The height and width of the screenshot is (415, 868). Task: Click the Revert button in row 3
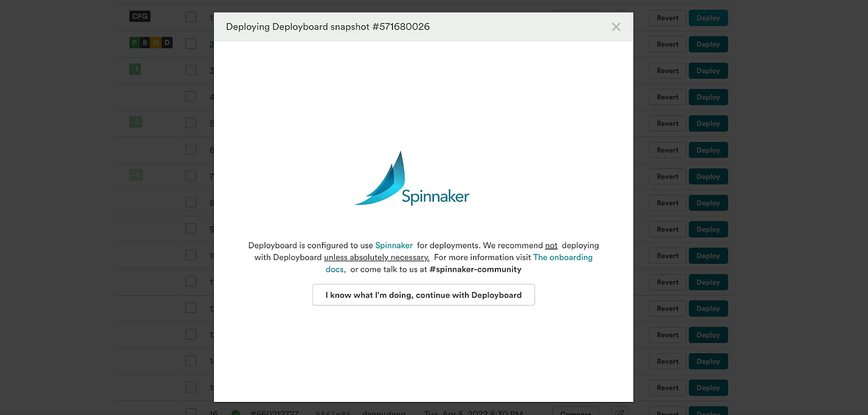coord(668,71)
